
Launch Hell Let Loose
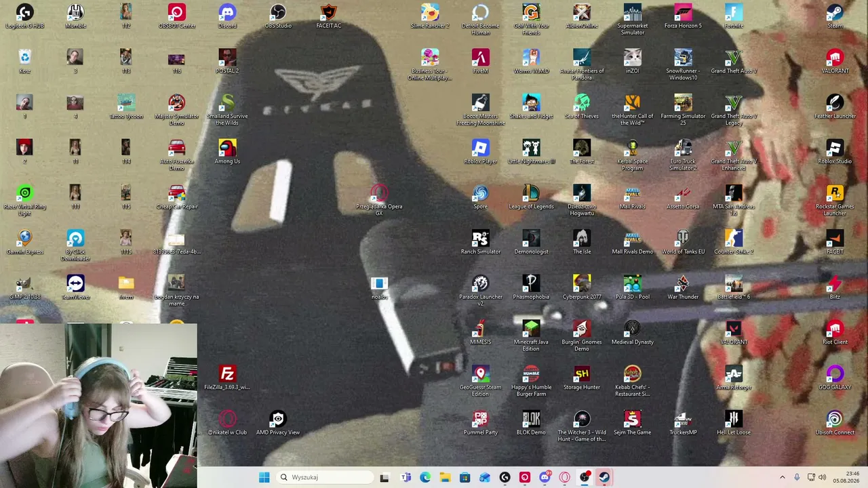tap(734, 424)
